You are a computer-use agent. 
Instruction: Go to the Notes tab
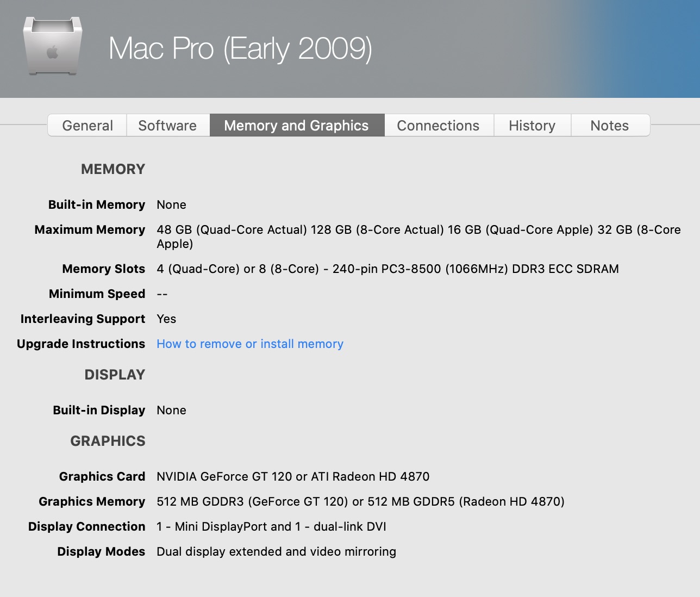(x=610, y=126)
